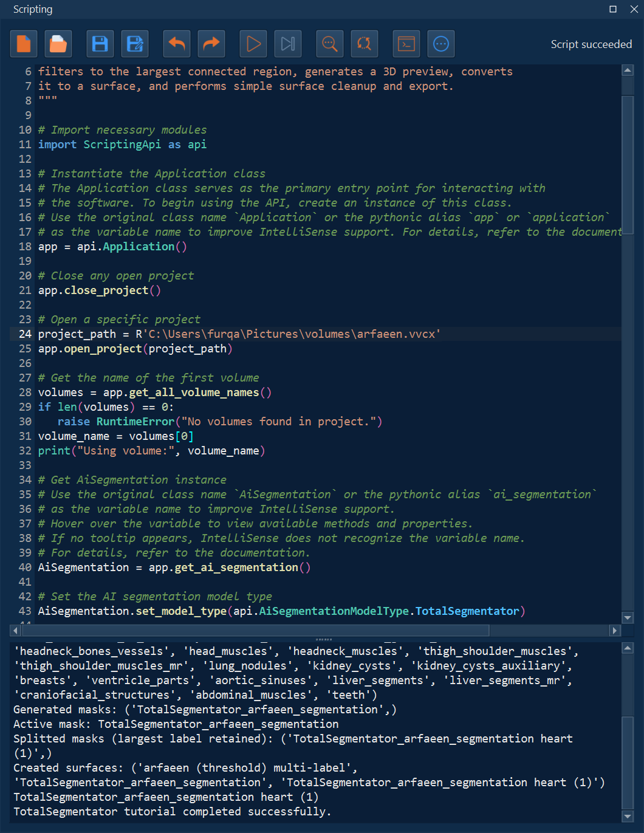Select the import ScriptingApi statement
Viewport: 644px width, 833px height.
click(x=122, y=144)
